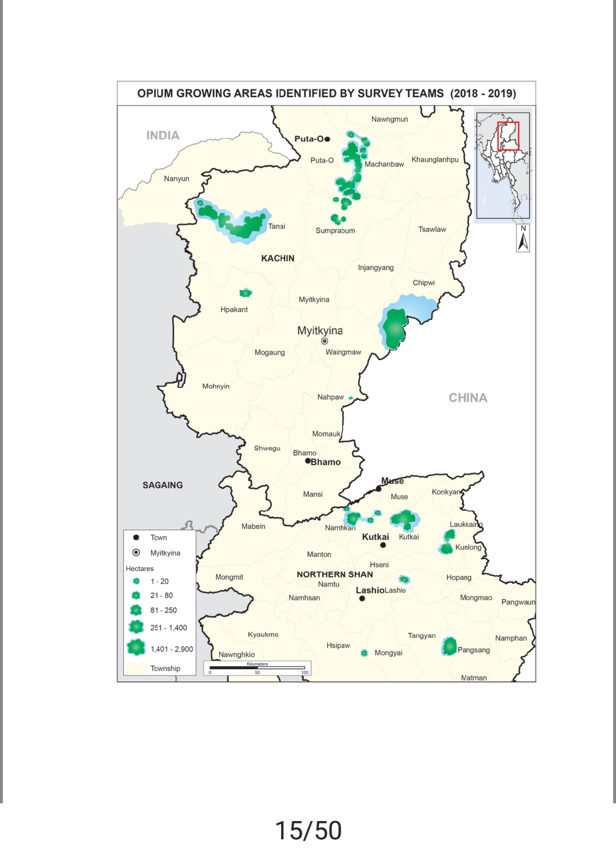Click the 'Machanbaw' township label
The height and width of the screenshot is (857, 616).
click(x=384, y=164)
